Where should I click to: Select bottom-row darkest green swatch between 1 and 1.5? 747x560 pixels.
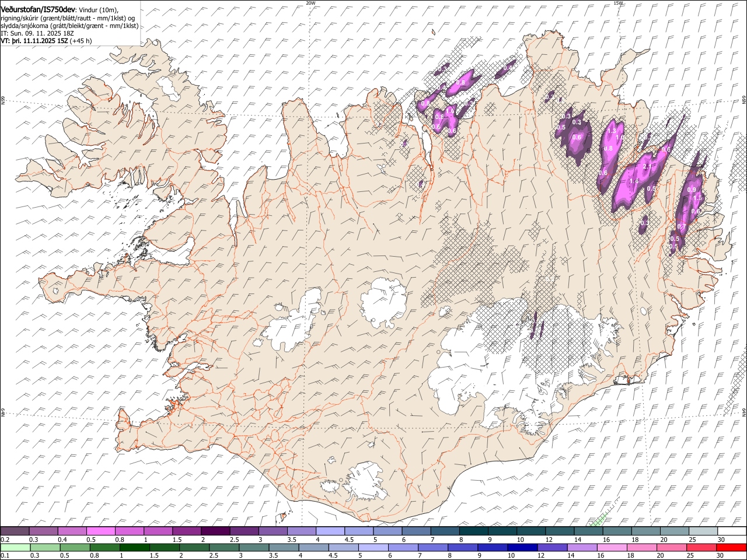[x=135, y=547]
